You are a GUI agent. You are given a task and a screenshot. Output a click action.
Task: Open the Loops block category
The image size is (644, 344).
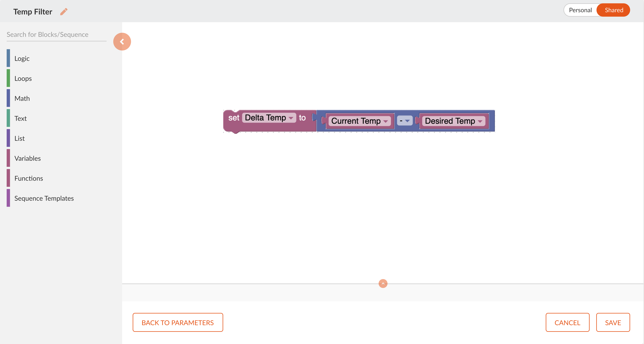pyautogui.click(x=57, y=79)
